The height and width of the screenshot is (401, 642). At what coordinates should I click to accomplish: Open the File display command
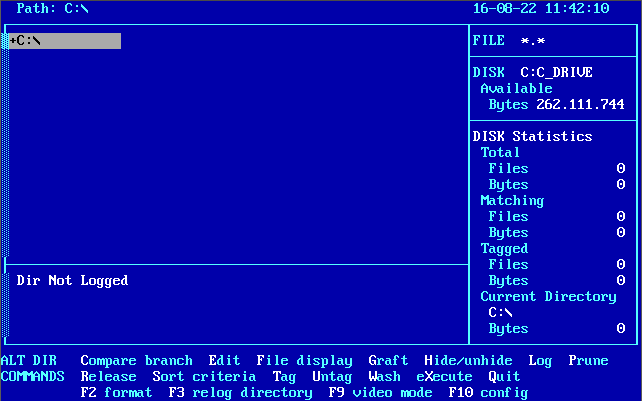304,361
